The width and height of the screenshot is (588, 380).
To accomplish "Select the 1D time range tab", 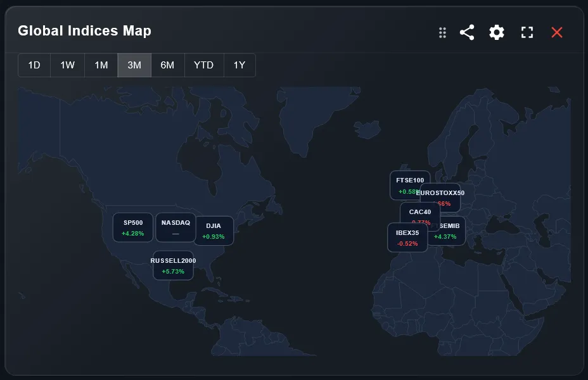I will (x=34, y=65).
